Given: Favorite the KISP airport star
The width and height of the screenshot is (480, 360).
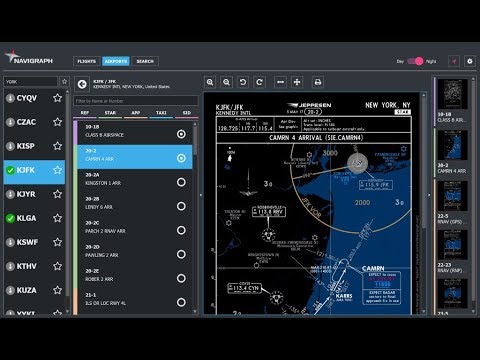Looking at the screenshot, I should coord(57,146).
